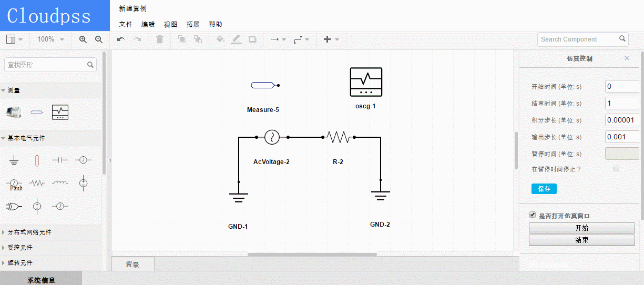Select the waveform display in 测量 palette

(x=60, y=112)
